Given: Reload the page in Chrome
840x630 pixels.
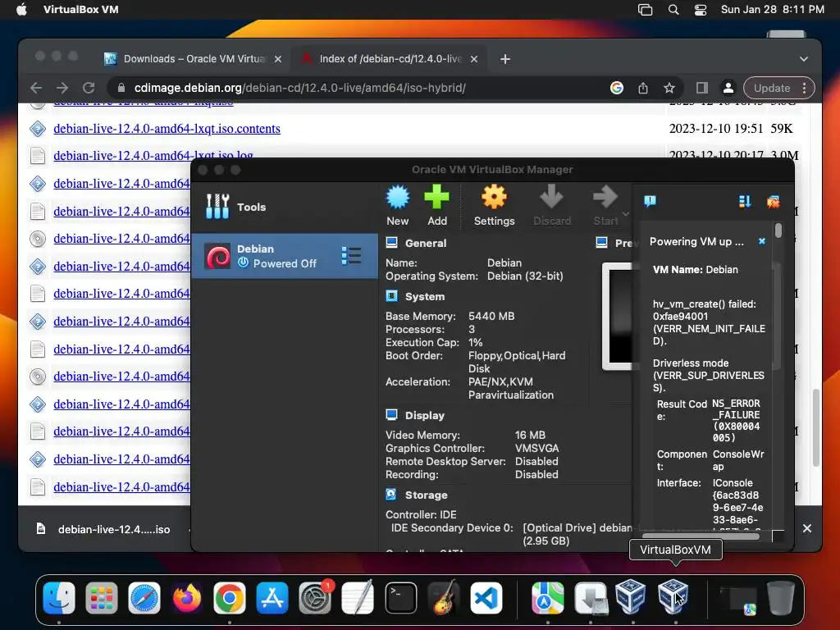Looking at the screenshot, I should coord(89,88).
